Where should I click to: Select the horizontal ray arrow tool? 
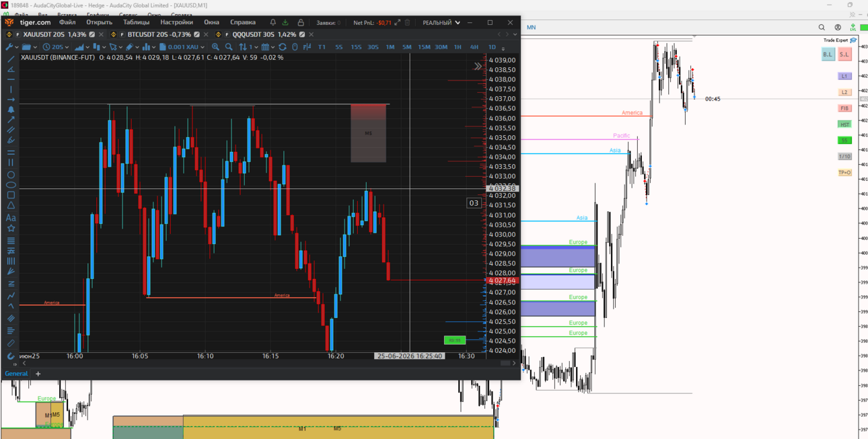(x=11, y=99)
